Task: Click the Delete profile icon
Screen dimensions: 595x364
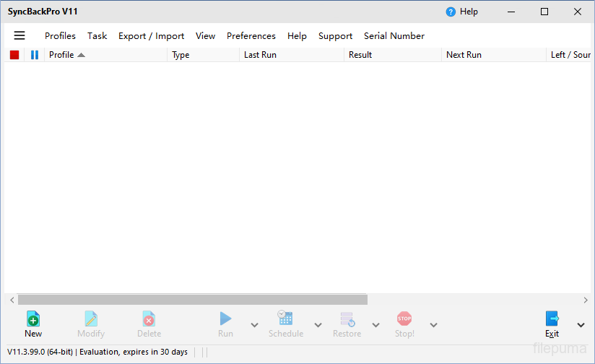Action: coord(149,318)
